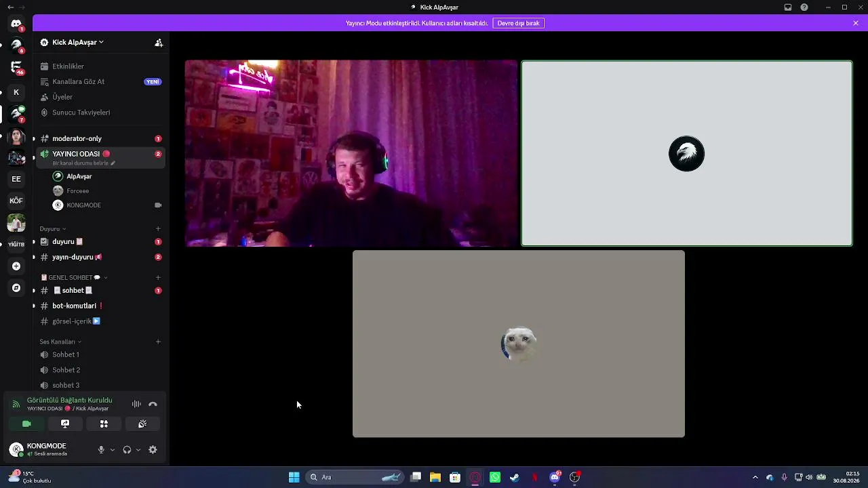Add a channel to Duyuru category
The height and width of the screenshot is (488, 868).
(158, 229)
